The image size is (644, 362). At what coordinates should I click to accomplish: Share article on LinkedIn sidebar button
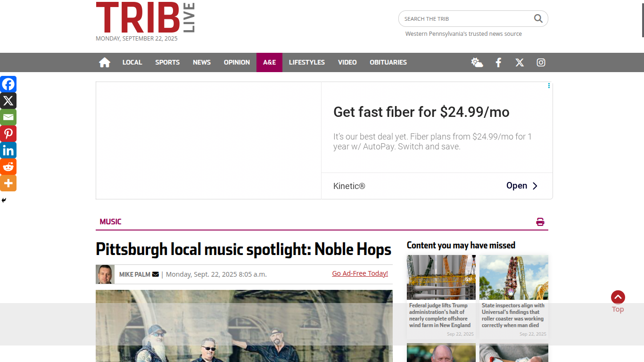[8, 150]
